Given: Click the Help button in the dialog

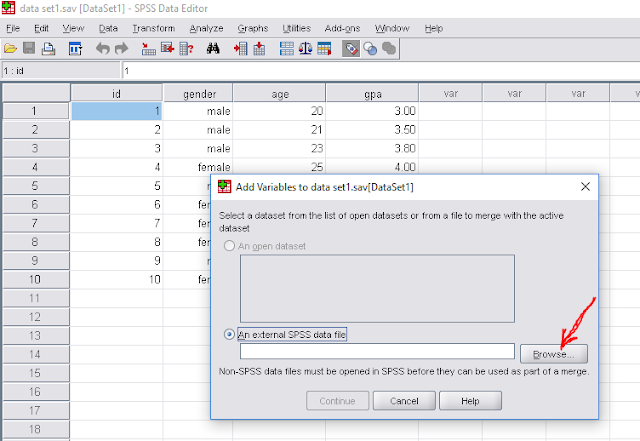Looking at the screenshot, I should pos(470,401).
